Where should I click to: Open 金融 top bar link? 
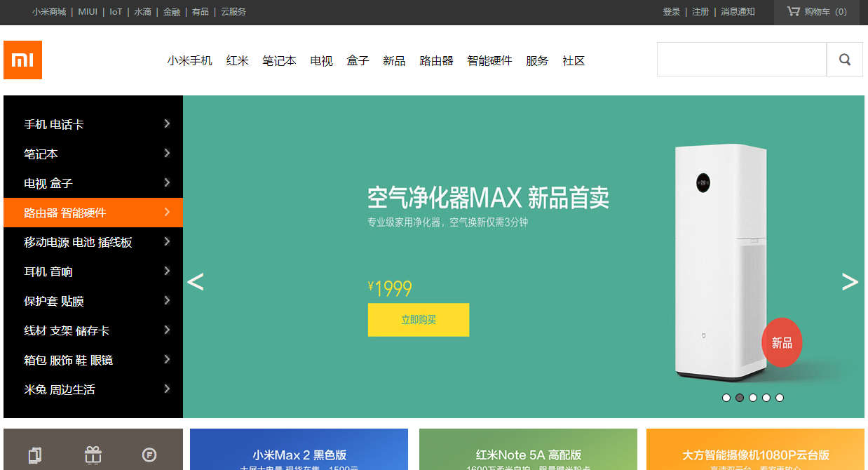(172, 12)
